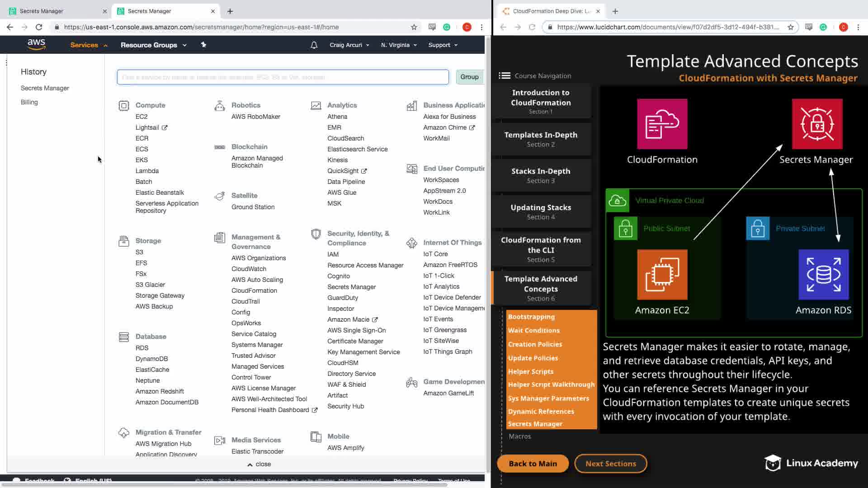This screenshot has width=868, height=488.
Task: Open the N. Virginia region dropdown
Action: [399, 45]
